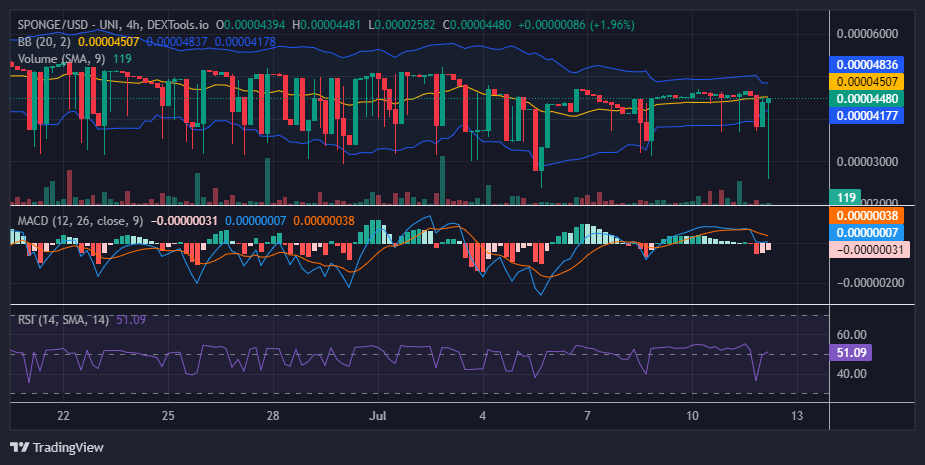Select the RSI (14, SMA, 14) label
925x465 pixels.
(x=63, y=320)
